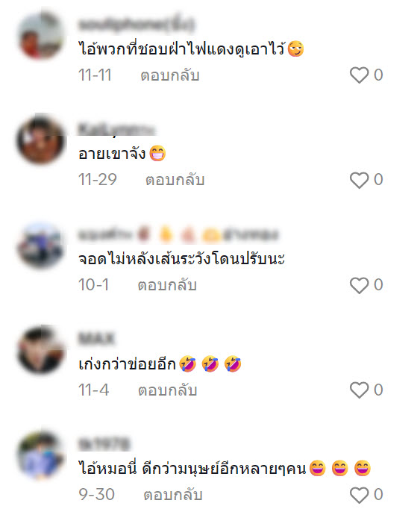Click ตอบกลับ under the 11-29 comment
420x512 pixels.
pos(175,180)
